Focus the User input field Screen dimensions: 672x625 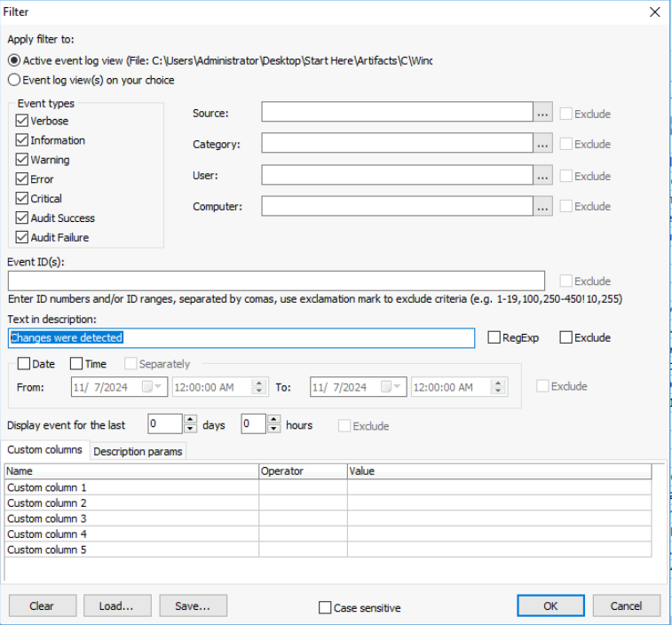(x=398, y=175)
